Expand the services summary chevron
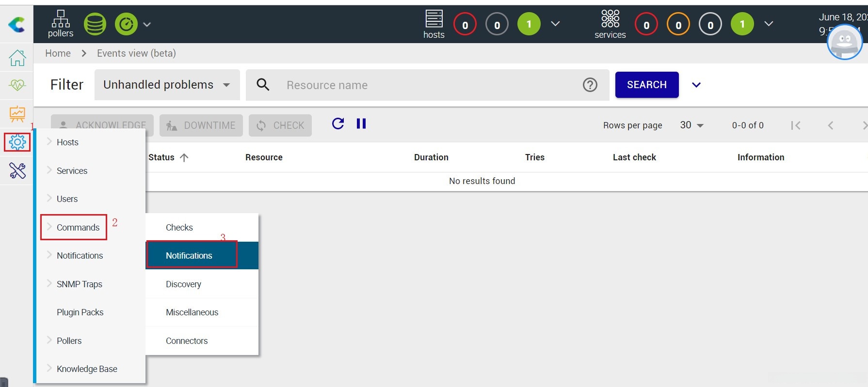This screenshot has width=868, height=387. pos(769,24)
